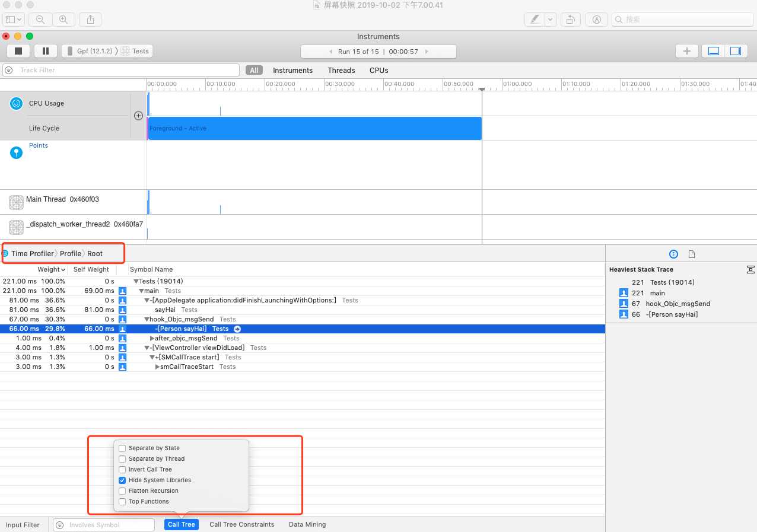
Task: Choose the Tests target in the toolbar
Action: [135, 51]
